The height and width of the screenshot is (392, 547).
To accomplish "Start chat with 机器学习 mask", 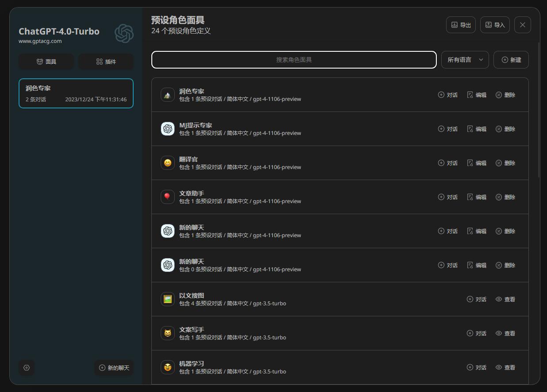I will [x=477, y=367].
